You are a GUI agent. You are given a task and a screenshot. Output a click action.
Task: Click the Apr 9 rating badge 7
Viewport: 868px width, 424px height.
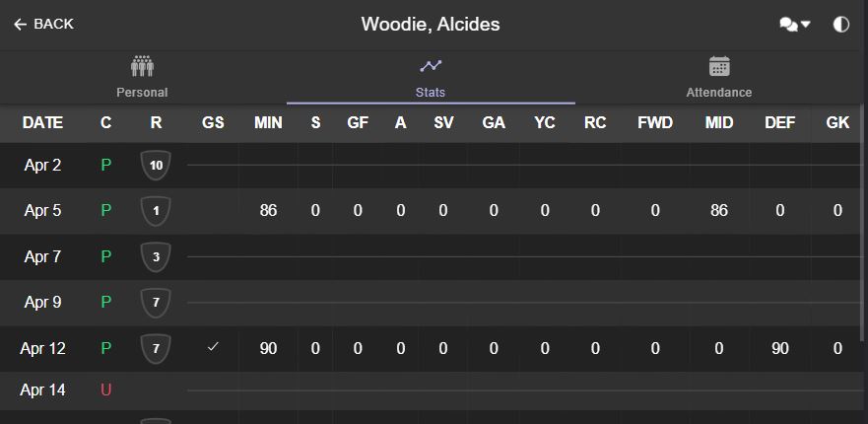pyautogui.click(x=156, y=302)
